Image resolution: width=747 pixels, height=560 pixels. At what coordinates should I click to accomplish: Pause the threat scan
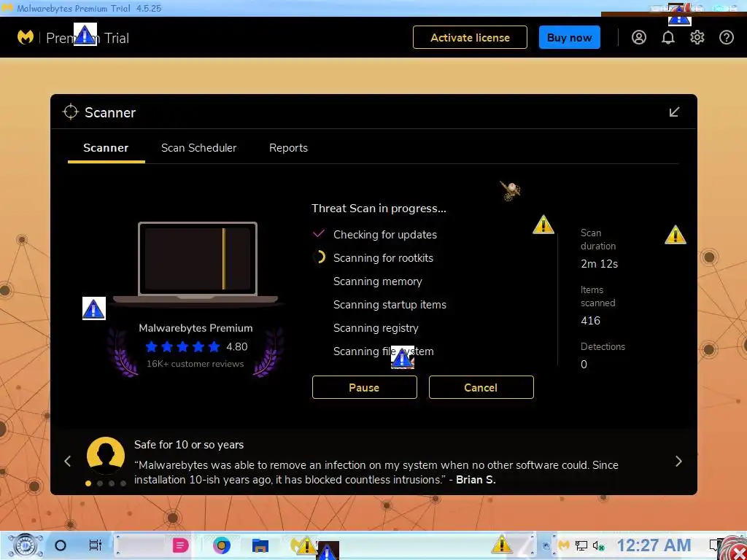coord(365,387)
